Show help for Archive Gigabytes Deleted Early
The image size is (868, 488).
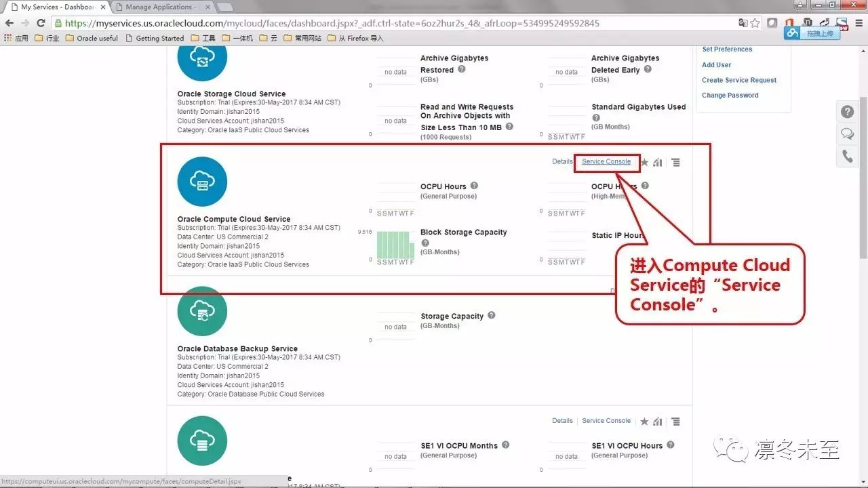[x=648, y=69]
